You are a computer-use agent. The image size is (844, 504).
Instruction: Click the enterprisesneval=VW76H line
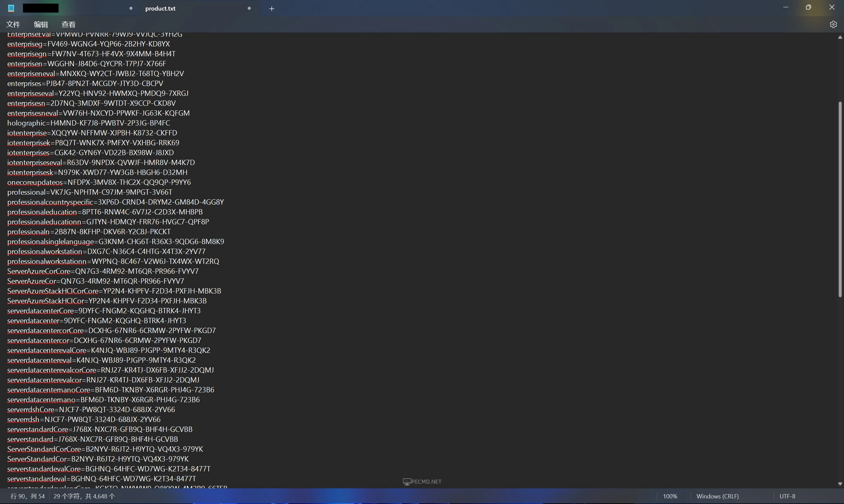pyautogui.click(x=99, y=113)
